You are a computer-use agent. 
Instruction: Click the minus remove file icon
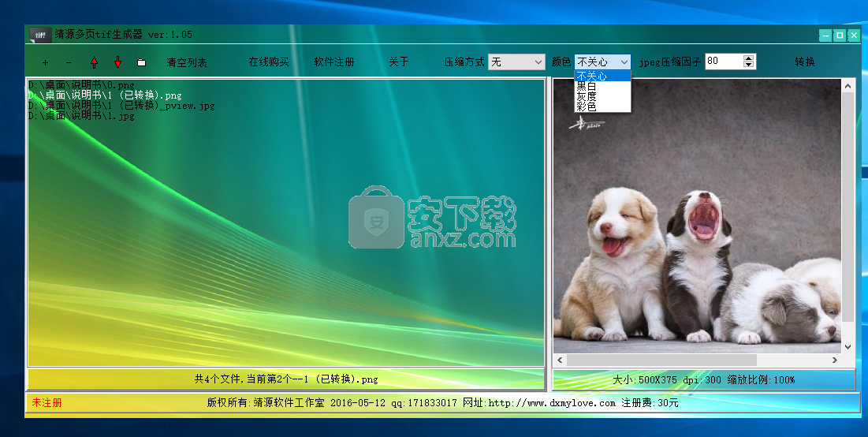point(69,62)
